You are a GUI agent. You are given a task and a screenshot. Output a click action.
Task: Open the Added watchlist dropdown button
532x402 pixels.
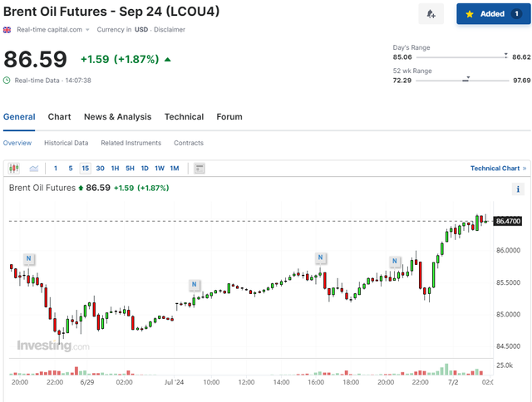493,14
